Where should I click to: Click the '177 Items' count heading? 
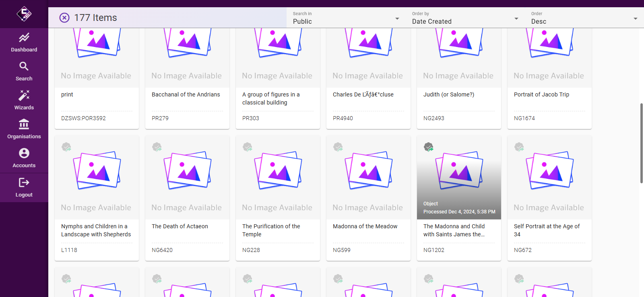95,18
